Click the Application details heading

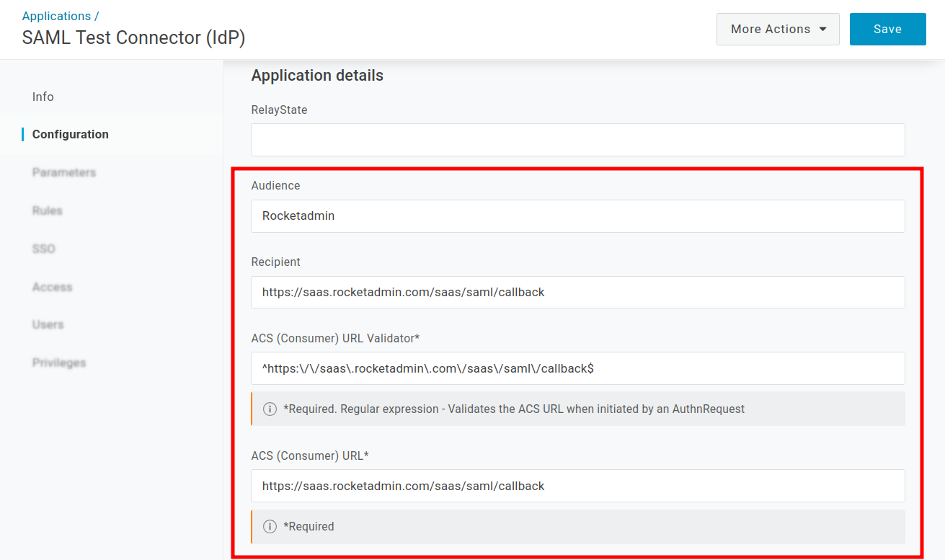point(317,76)
